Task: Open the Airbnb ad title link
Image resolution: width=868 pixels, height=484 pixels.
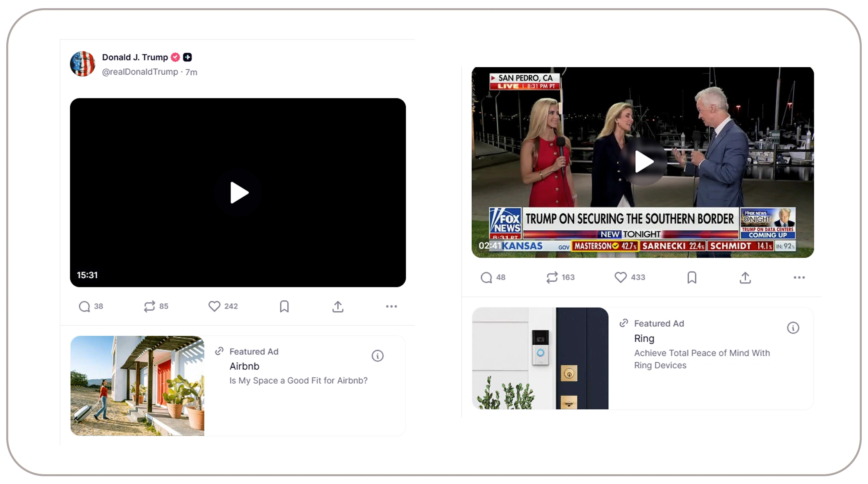Action: pos(244,366)
